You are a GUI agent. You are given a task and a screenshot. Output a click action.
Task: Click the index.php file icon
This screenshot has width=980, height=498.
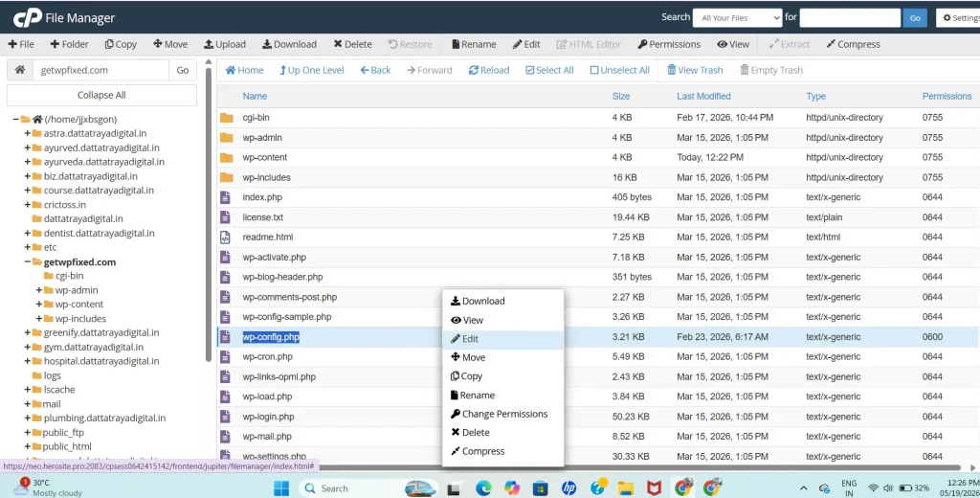(225, 197)
